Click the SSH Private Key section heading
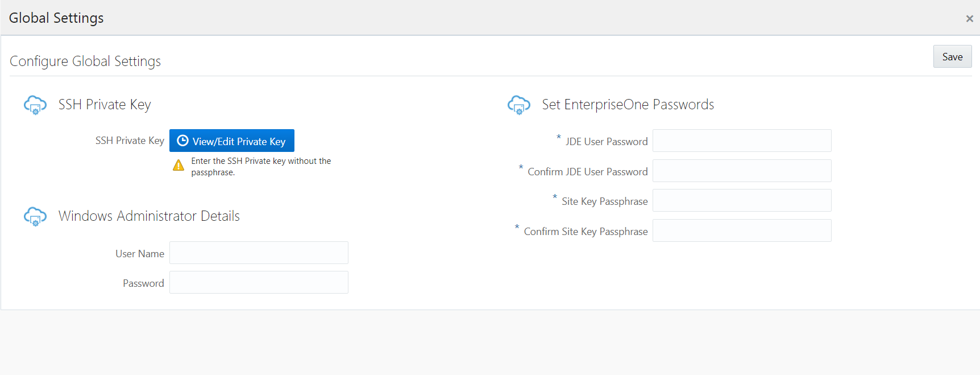980x375 pixels. coord(105,105)
